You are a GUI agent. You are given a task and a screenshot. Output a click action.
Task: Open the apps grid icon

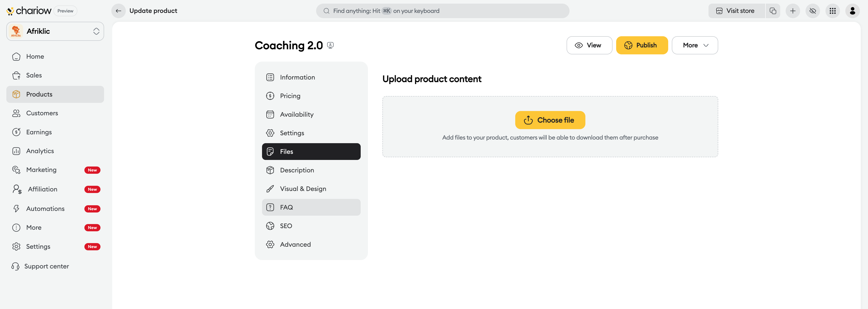coord(833,11)
